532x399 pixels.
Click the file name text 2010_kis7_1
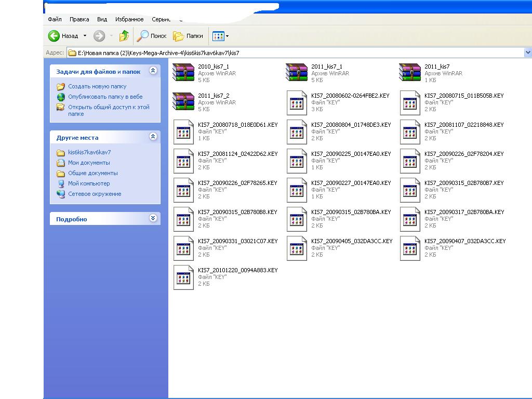214,66
